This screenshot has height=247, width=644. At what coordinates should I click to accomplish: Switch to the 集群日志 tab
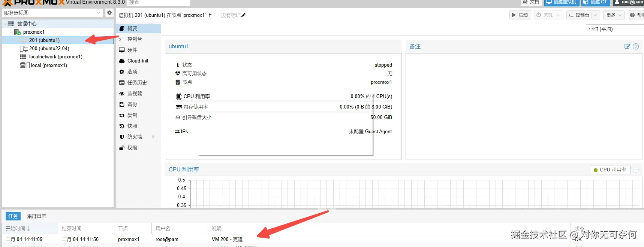[x=37, y=216]
